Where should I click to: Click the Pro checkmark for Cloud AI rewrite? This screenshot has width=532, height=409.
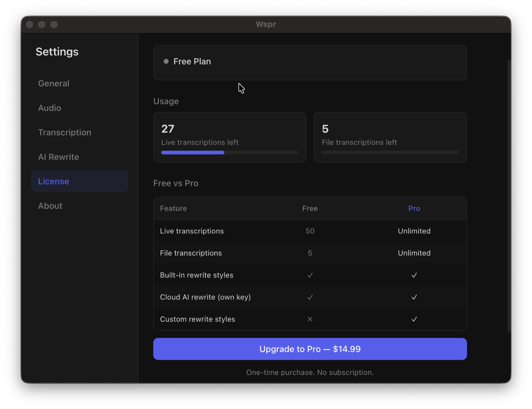[414, 297]
